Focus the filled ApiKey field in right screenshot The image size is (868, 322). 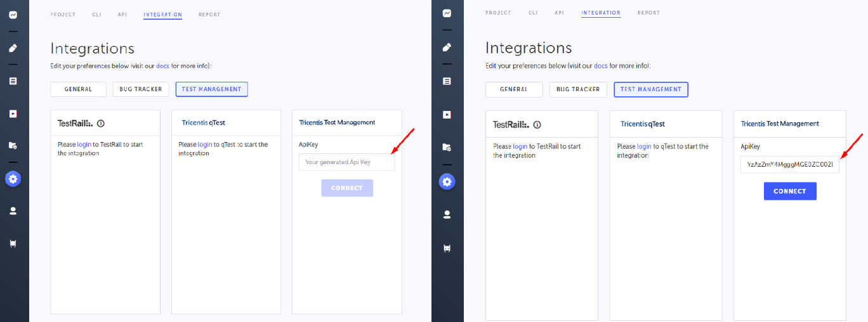point(790,165)
